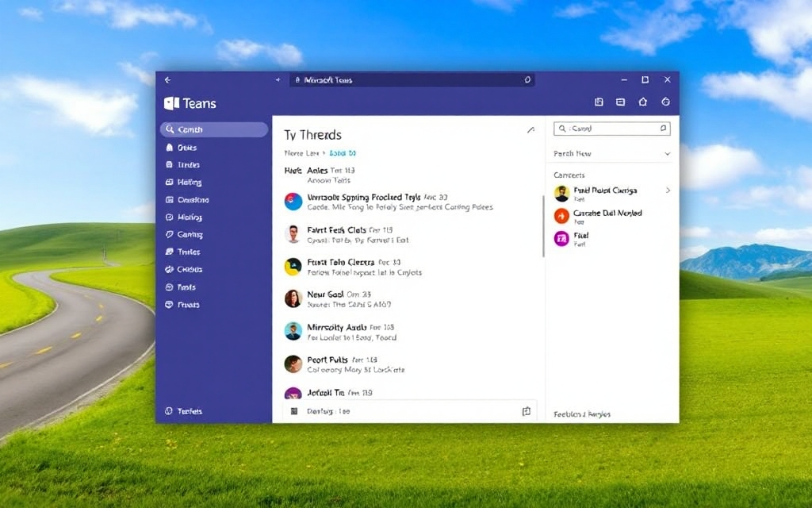Click the save-style square icon in the header toolbar
The height and width of the screenshot is (508, 812).
pos(599,102)
